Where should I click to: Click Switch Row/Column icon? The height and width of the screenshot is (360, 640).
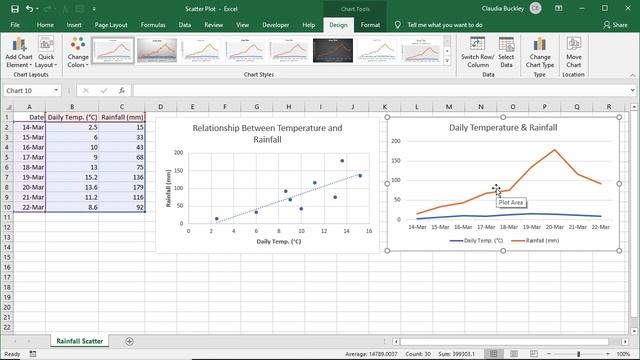478,53
